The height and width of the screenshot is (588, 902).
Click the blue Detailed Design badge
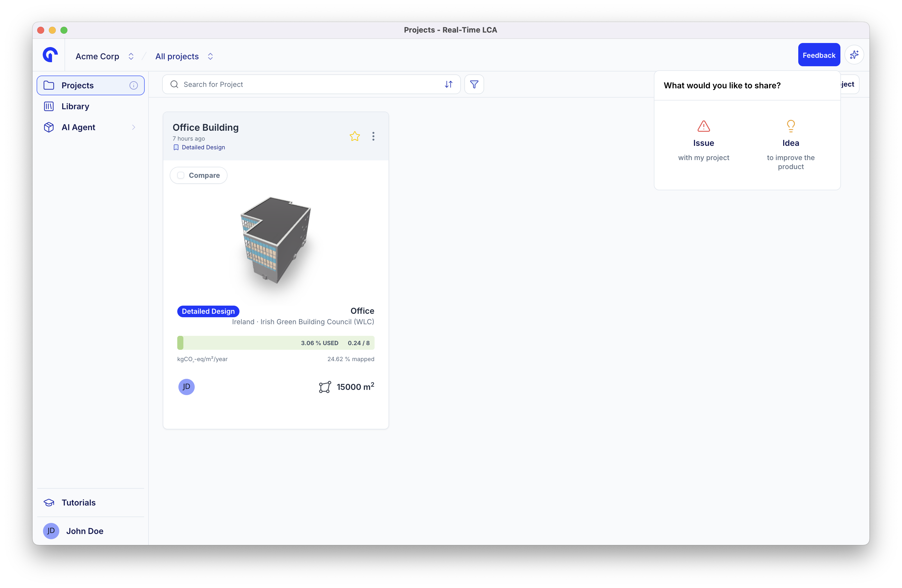tap(208, 311)
